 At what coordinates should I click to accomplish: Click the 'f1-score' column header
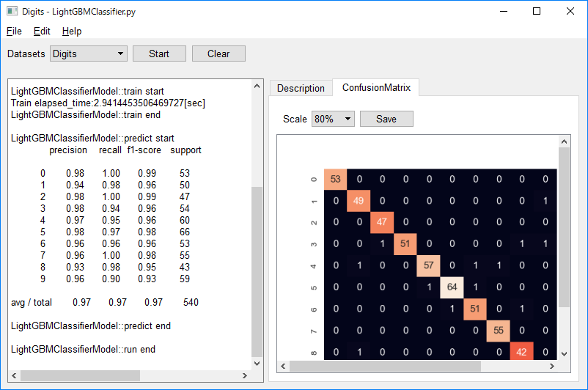pos(144,150)
